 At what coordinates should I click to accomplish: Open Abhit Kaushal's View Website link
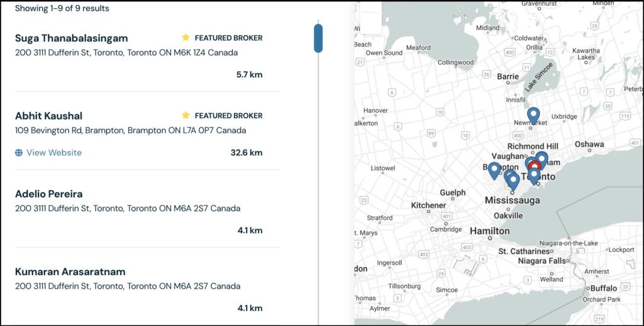[x=54, y=153]
